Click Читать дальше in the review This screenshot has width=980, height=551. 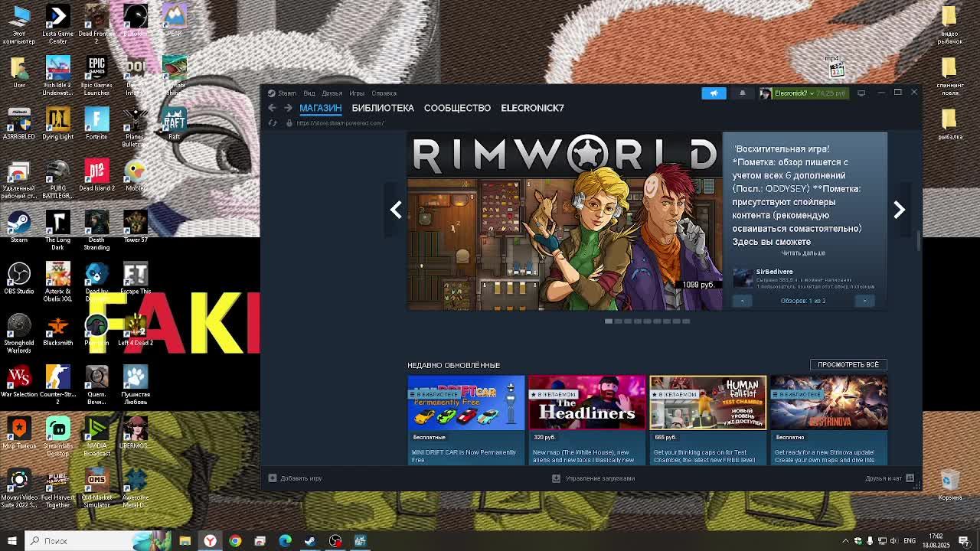(803, 253)
